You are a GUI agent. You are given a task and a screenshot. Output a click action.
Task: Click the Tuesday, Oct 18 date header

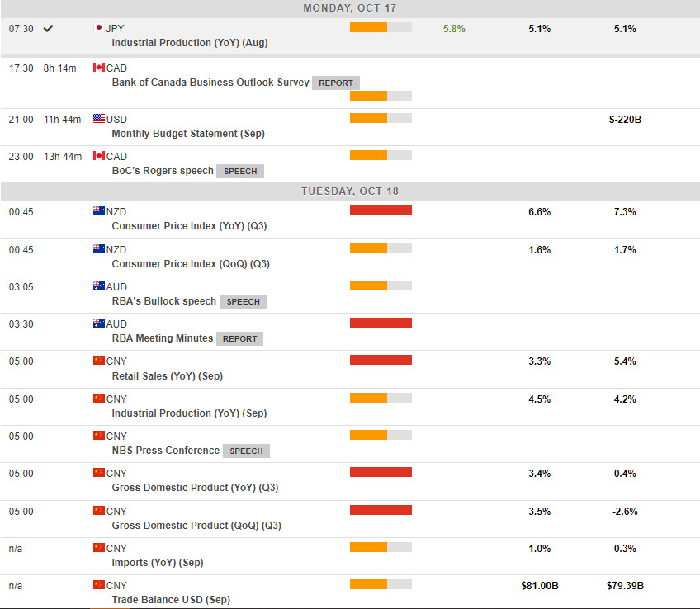pyautogui.click(x=350, y=191)
